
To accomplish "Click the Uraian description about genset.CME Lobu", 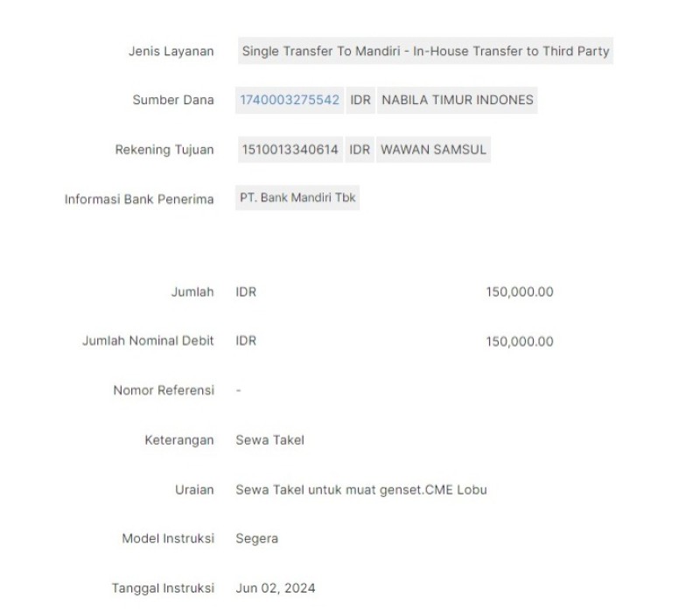I will [x=361, y=490].
